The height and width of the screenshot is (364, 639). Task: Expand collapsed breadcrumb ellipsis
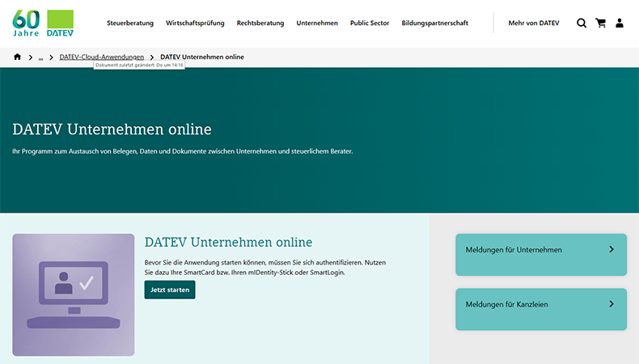(40, 57)
